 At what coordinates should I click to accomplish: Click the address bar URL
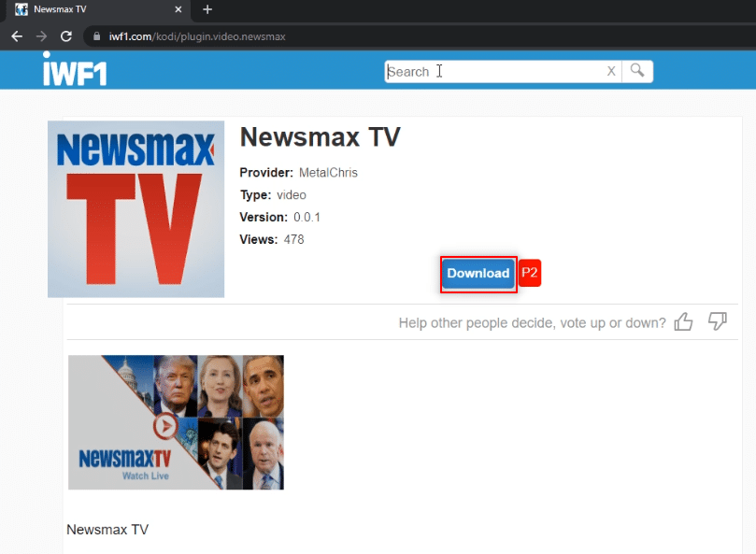[x=197, y=36]
